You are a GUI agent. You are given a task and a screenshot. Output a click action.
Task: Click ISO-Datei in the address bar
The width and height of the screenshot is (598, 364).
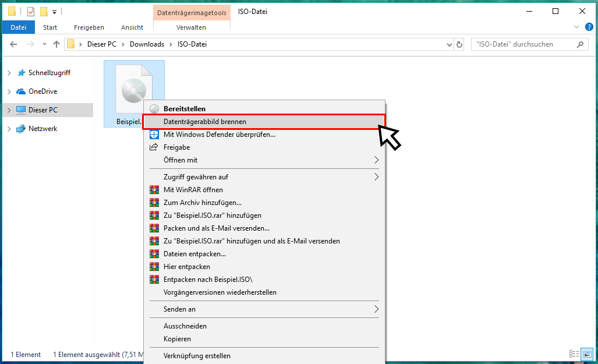[x=192, y=44]
